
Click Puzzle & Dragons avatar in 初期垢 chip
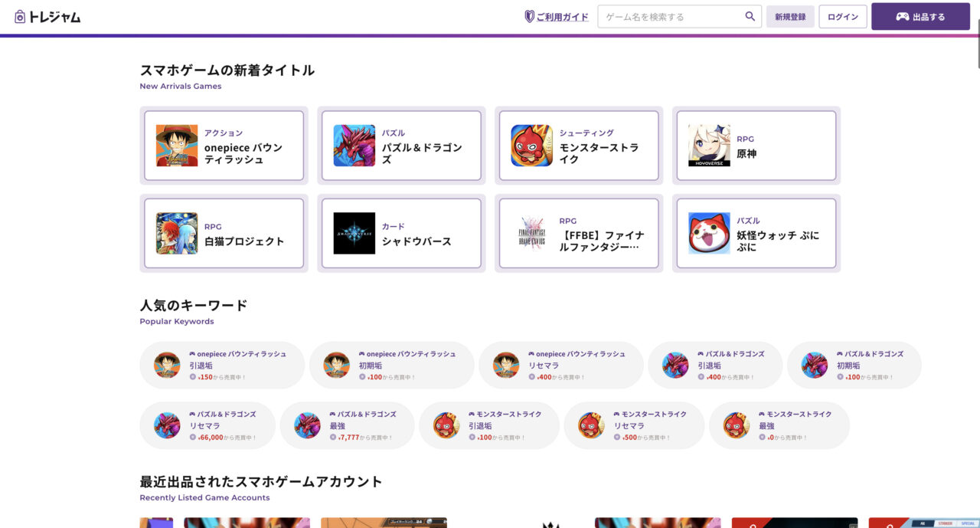pos(815,366)
